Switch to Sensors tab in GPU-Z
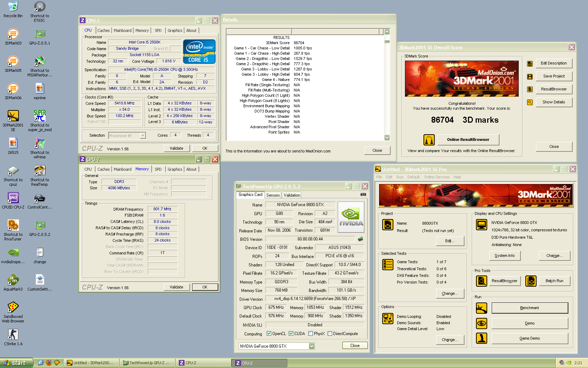The width and height of the screenshot is (588, 368). click(273, 195)
